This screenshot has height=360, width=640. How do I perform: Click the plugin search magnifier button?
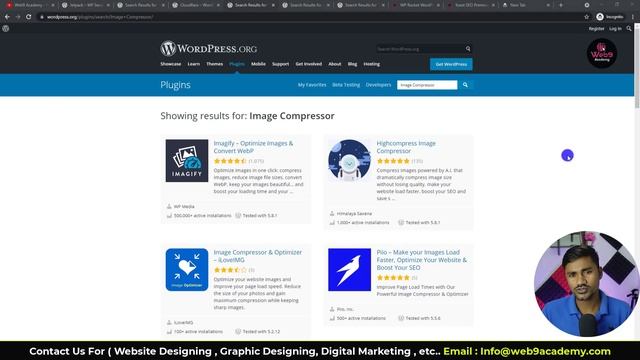click(x=465, y=85)
